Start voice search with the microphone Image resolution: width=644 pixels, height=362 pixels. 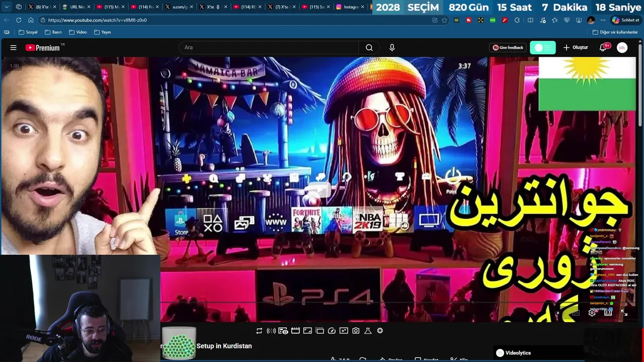click(392, 47)
